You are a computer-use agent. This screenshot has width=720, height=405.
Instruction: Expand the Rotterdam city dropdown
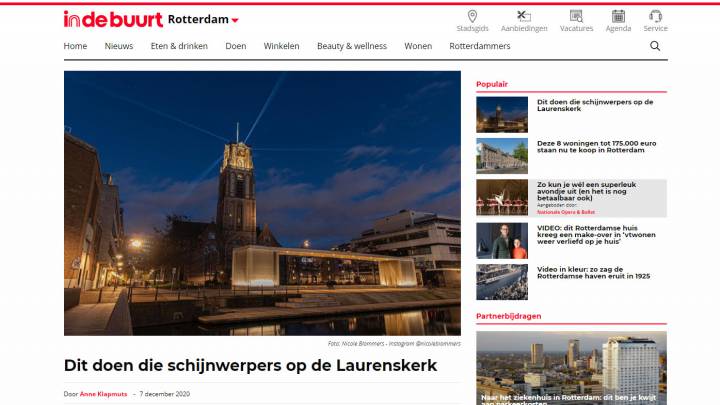[204, 20]
